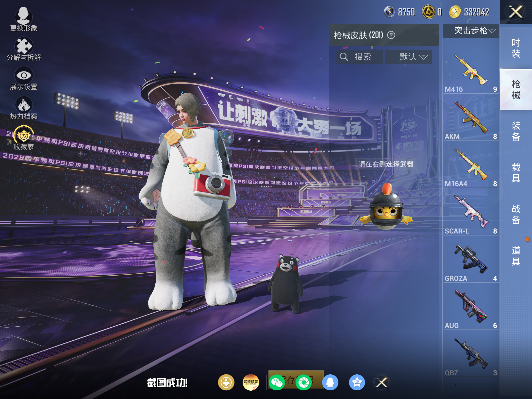Click the 枪械皮肤 (201) panel title
This screenshot has width=532, height=399.
[x=359, y=35]
